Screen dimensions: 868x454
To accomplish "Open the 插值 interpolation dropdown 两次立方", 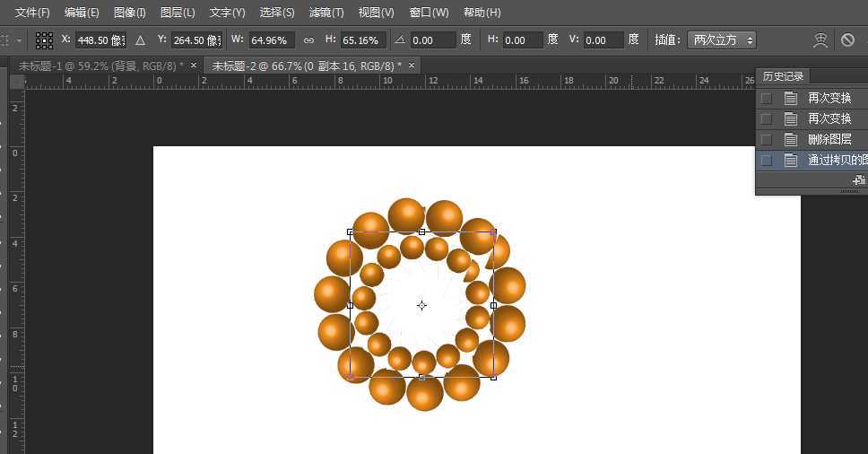I will (721, 40).
